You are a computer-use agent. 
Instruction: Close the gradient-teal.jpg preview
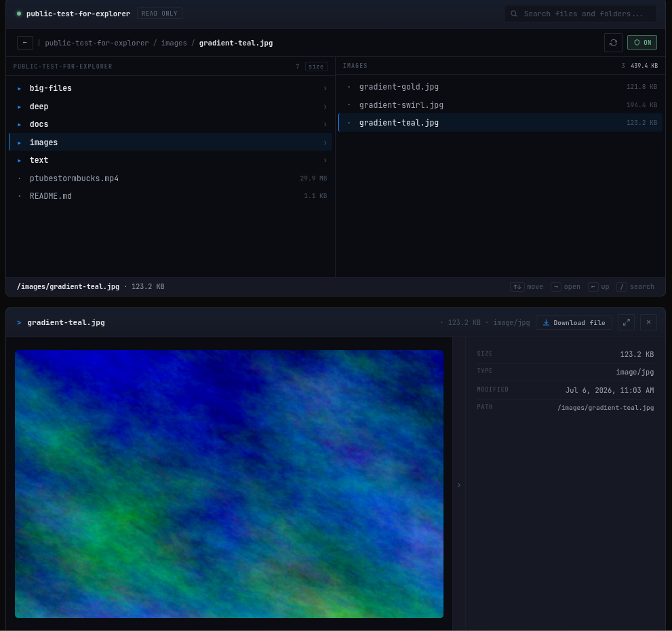pos(648,322)
